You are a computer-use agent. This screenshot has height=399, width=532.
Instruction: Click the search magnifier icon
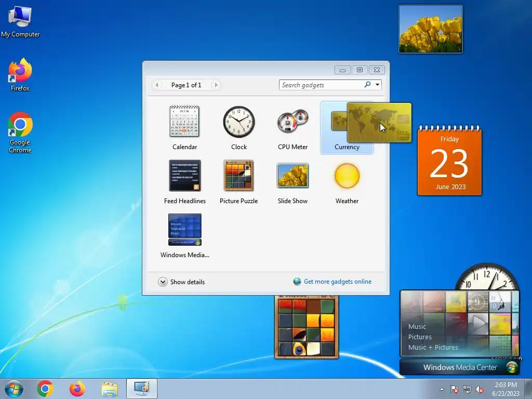coord(367,85)
